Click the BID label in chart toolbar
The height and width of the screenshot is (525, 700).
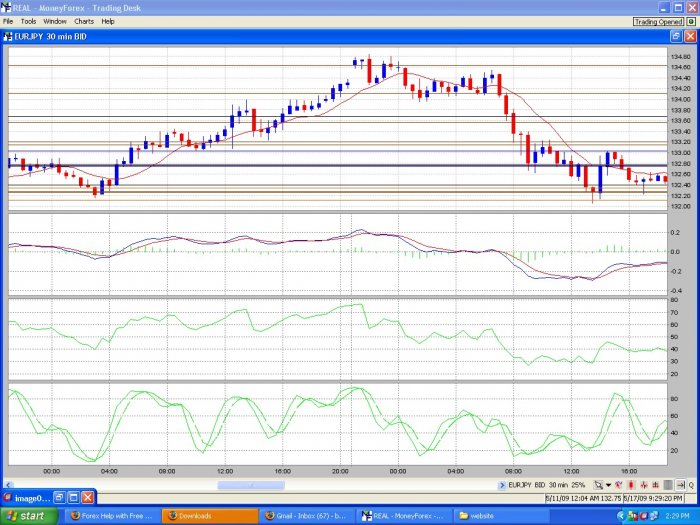[x=540, y=485]
